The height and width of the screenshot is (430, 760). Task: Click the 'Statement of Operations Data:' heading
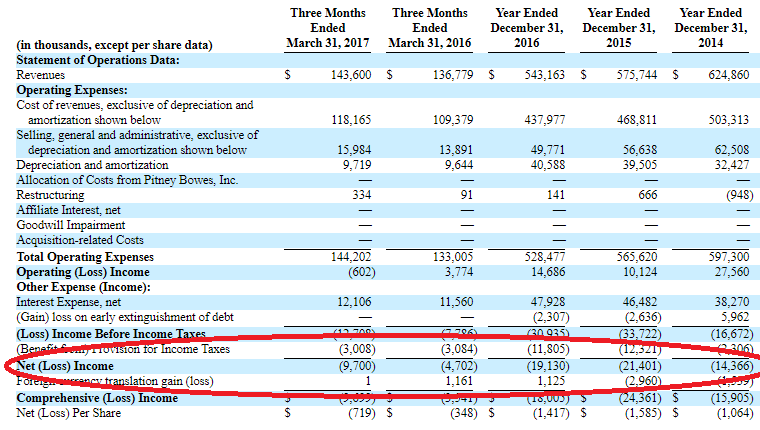tap(98, 60)
